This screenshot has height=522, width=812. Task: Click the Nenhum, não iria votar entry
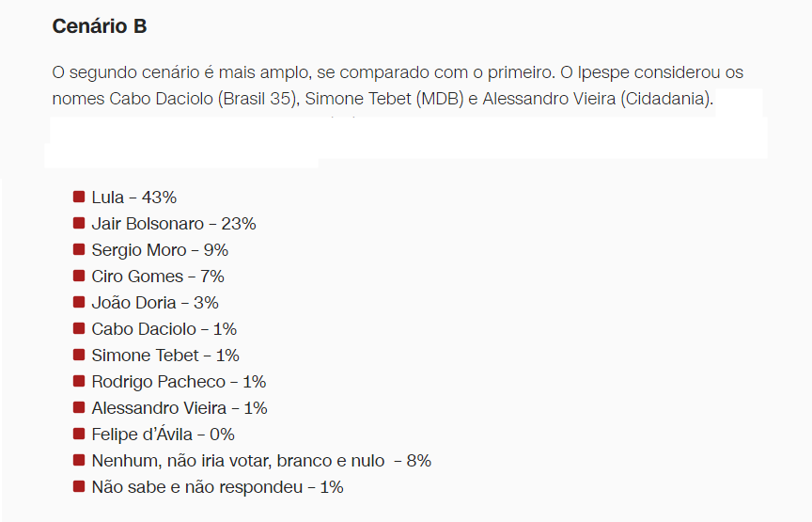(261, 461)
